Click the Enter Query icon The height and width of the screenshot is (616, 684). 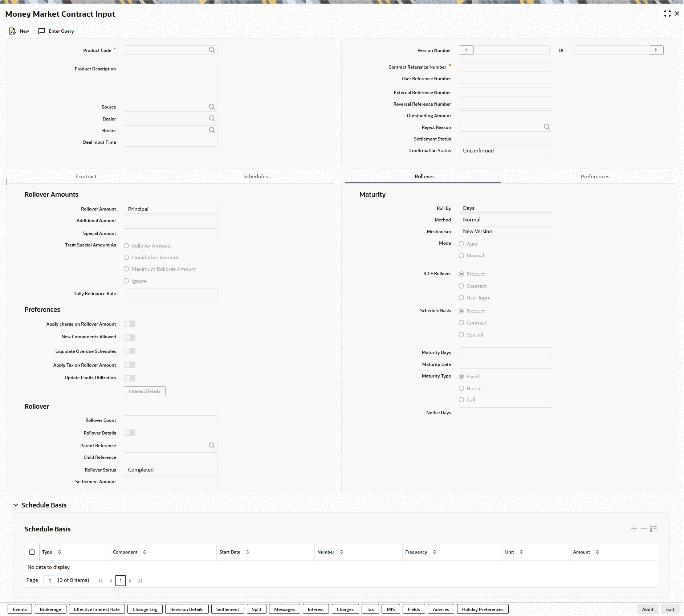pyautogui.click(x=42, y=31)
